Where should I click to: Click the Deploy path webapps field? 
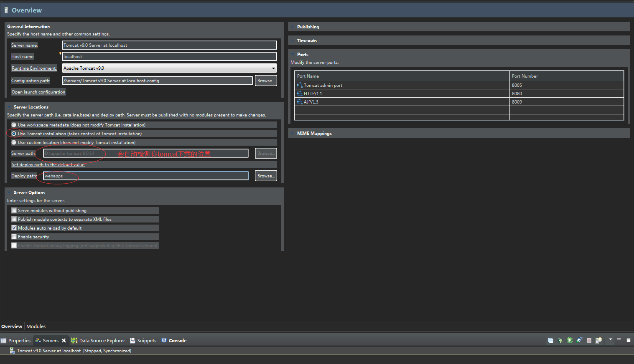146,176
